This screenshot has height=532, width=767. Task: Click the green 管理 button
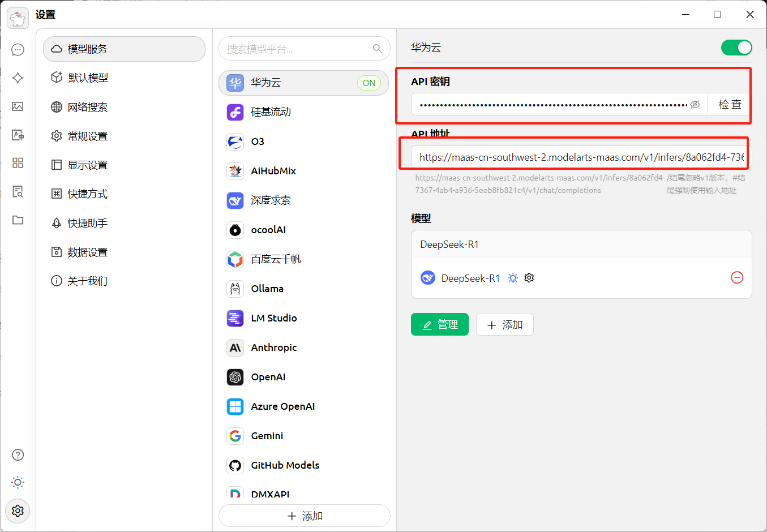point(440,324)
